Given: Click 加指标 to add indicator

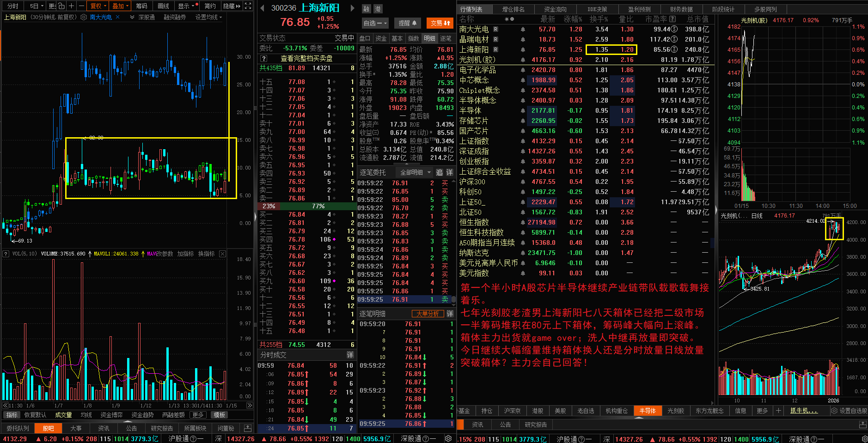Looking at the screenshot, I should (185, 254).
